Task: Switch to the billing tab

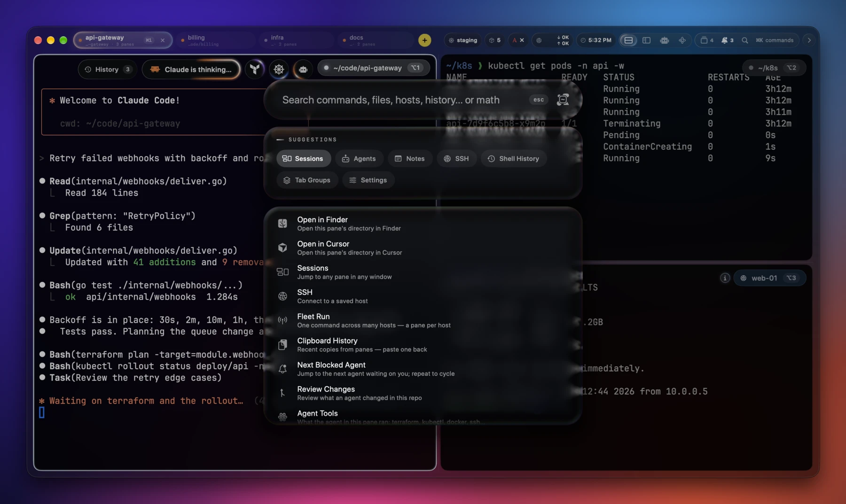Action: [x=216, y=40]
